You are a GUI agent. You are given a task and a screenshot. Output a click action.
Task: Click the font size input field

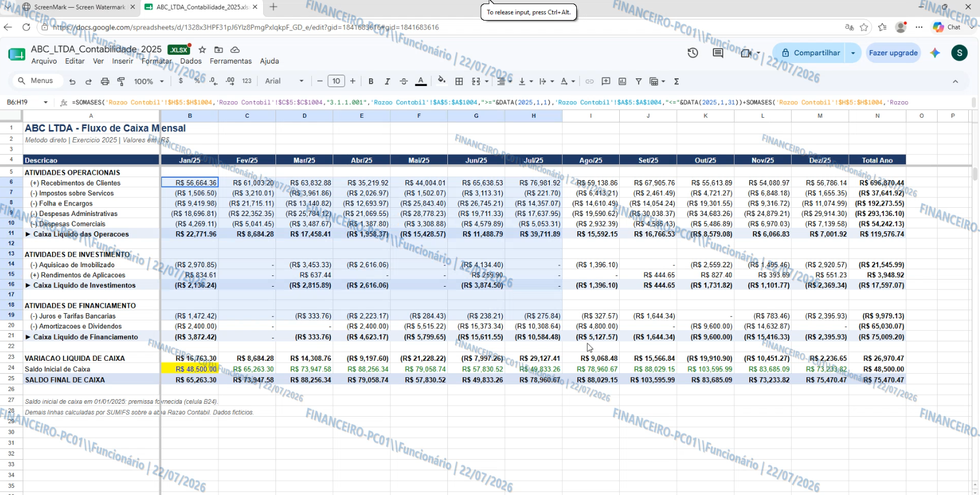336,81
